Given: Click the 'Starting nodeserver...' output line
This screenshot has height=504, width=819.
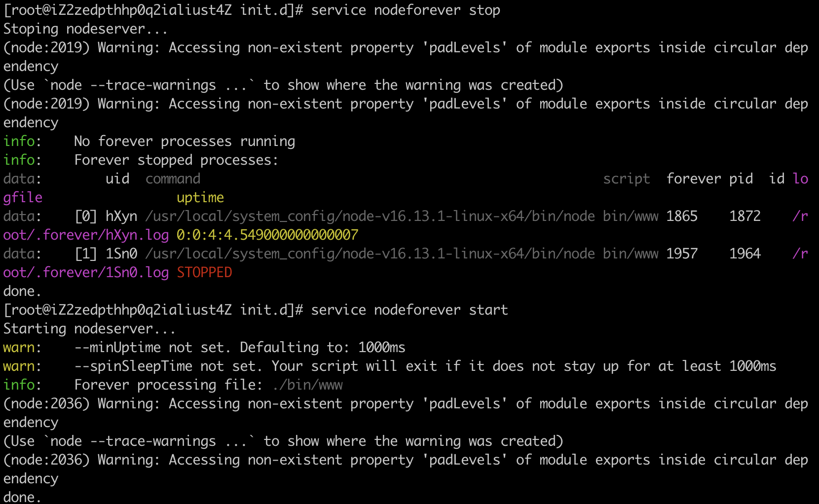Looking at the screenshot, I should [x=89, y=329].
